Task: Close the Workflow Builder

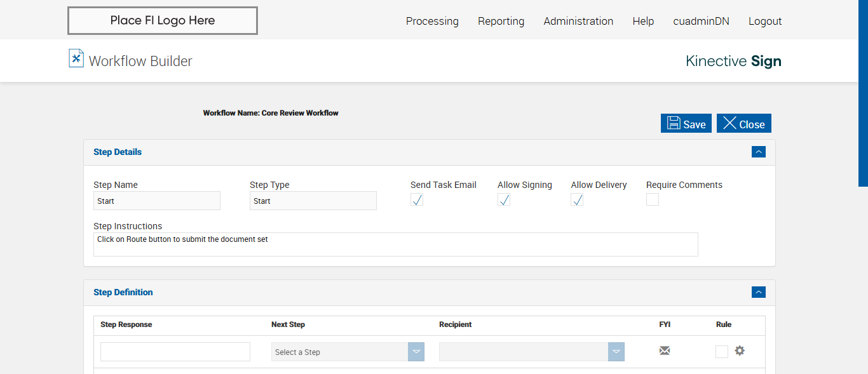Action: [744, 124]
